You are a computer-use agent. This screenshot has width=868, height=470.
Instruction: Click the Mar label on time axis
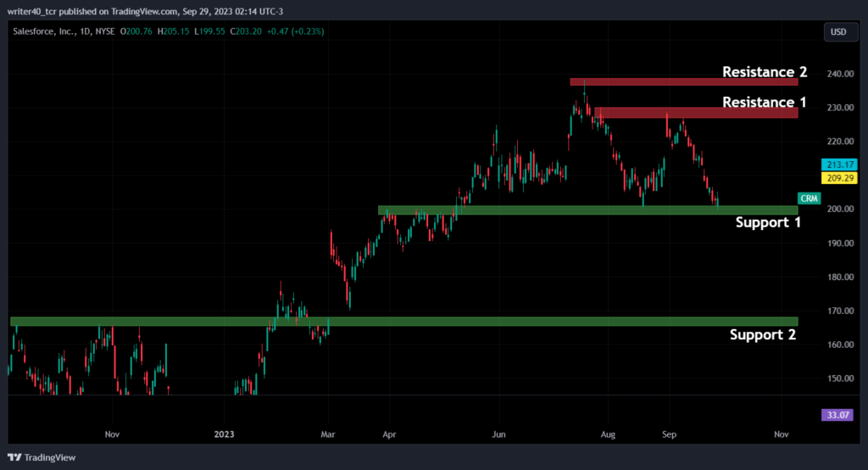[328, 434]
